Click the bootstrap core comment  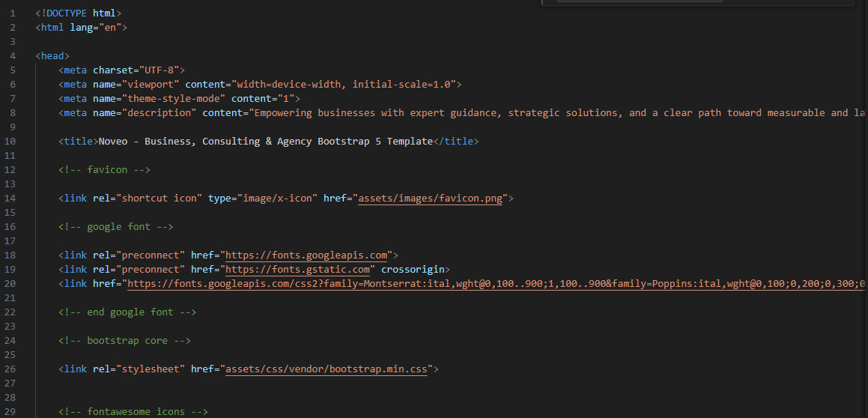124,341
